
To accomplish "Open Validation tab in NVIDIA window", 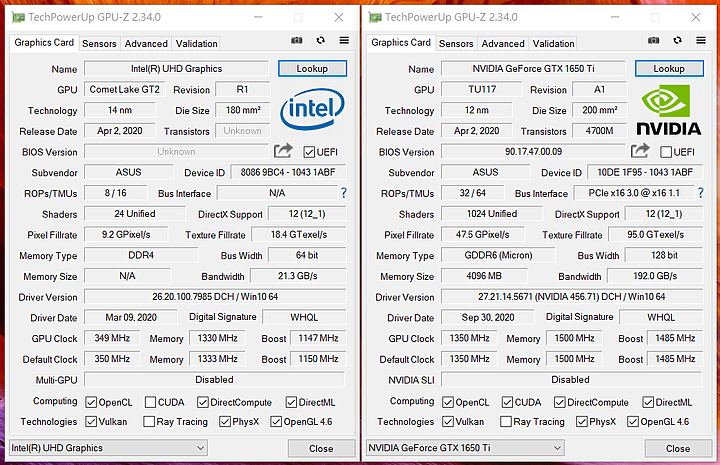I will tap(553, 44).
